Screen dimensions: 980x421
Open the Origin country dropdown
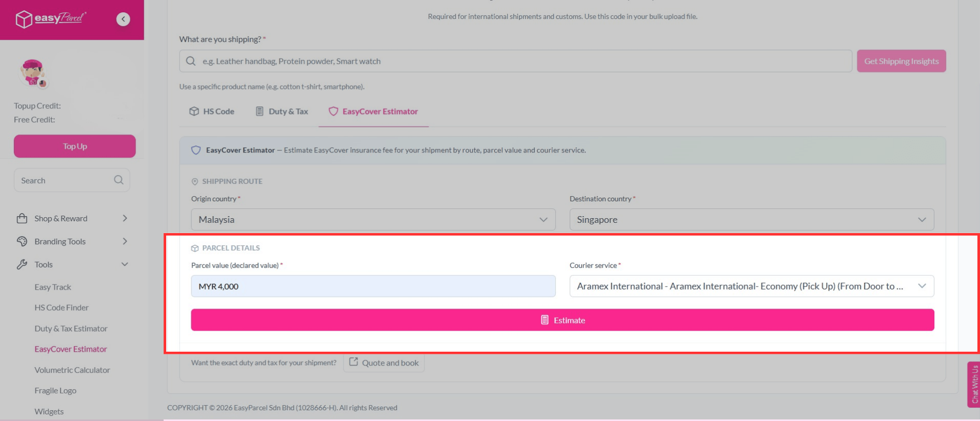point(373,220)
